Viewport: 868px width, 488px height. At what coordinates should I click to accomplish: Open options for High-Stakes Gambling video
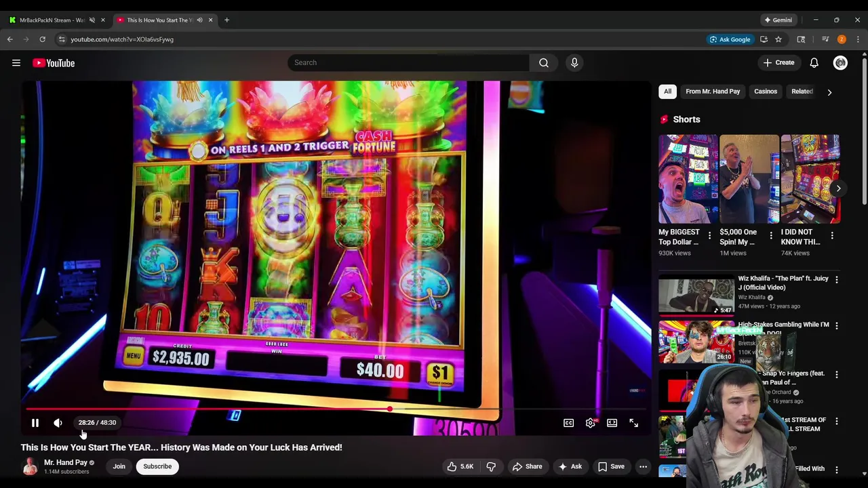click(836, 326)
